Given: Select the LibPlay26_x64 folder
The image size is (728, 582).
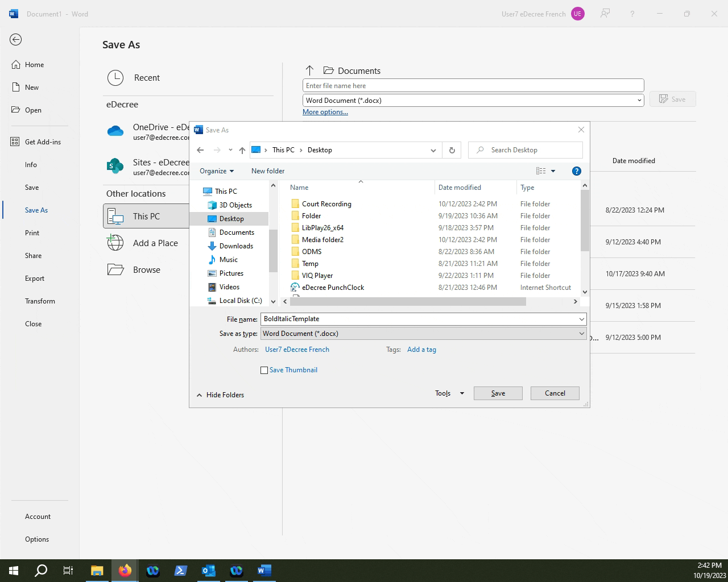Looking at the screenshot, I should point(322,228).
